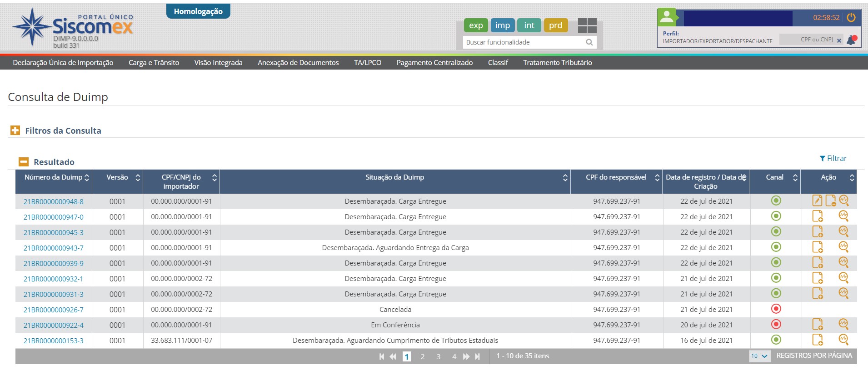Click the orange power logout icon
Screen dimensions: 868x371
click(x=851, y=18)
